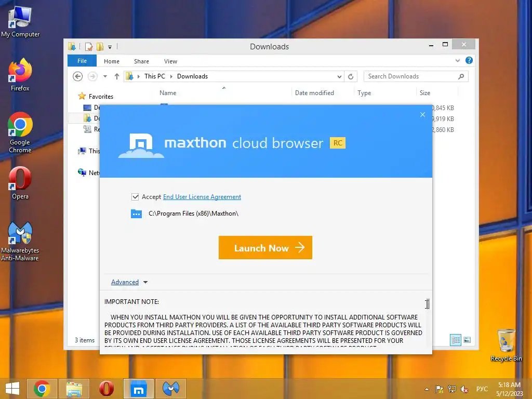This screenshot has width=532, height=399.
Task: Sort by Date modified column
Action: [x=314, y=93]
